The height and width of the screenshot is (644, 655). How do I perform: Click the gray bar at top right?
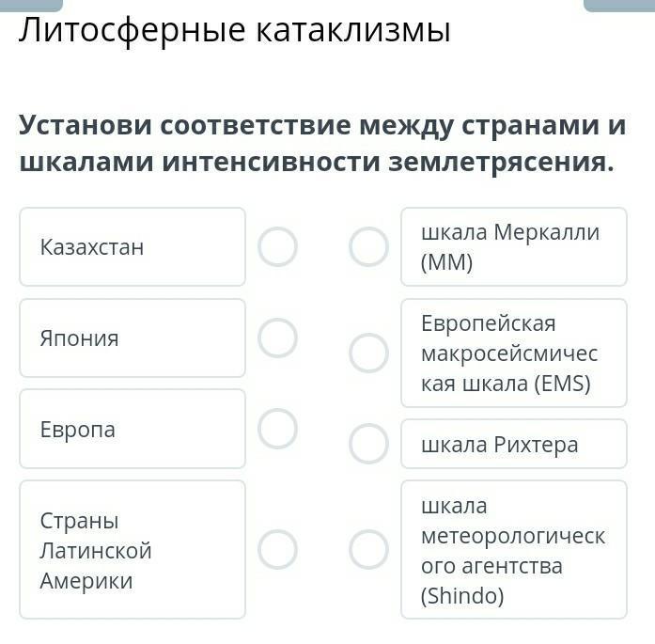coord(618,5)
